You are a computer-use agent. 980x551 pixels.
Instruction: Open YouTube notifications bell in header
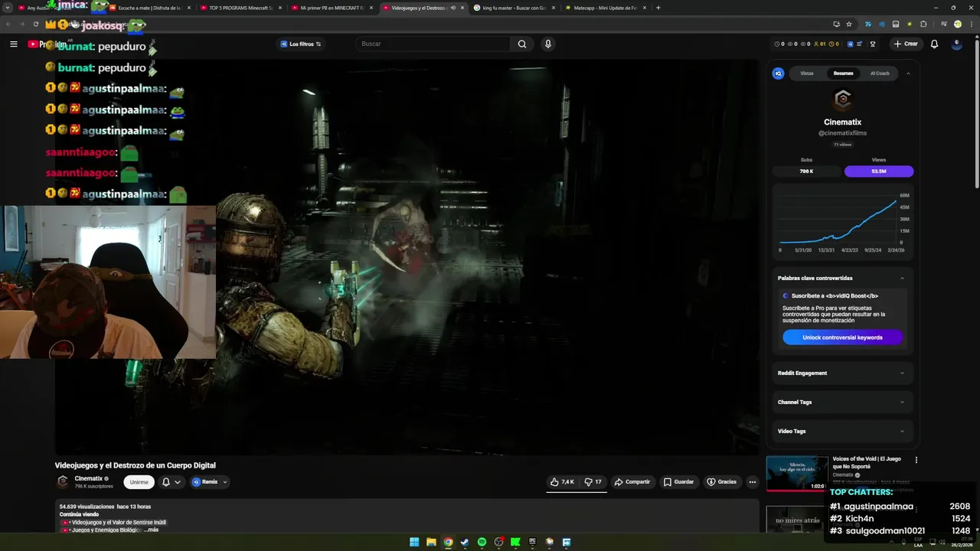tap(934, 44)
